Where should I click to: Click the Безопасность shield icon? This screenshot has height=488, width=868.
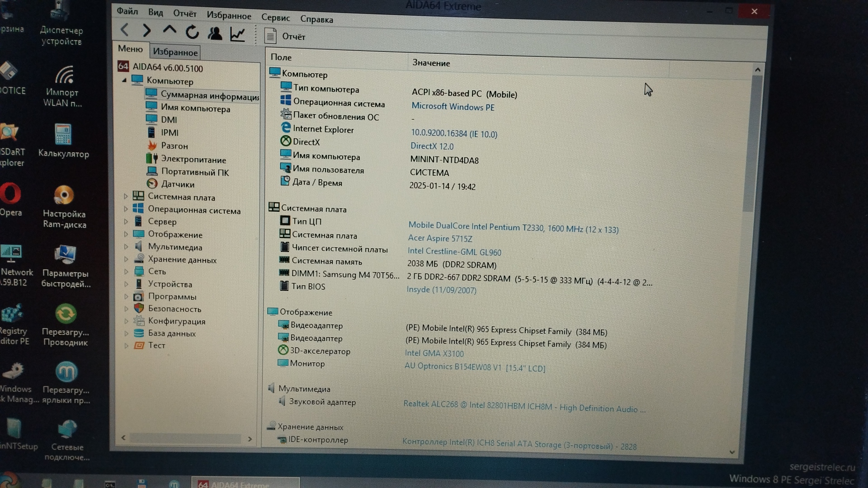139,309
